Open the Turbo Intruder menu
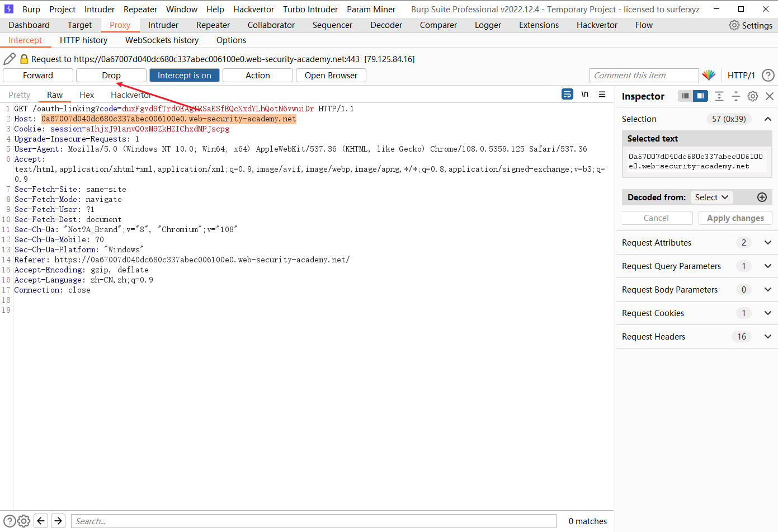This screenshot has height=532, width=778. pos(310,9)
